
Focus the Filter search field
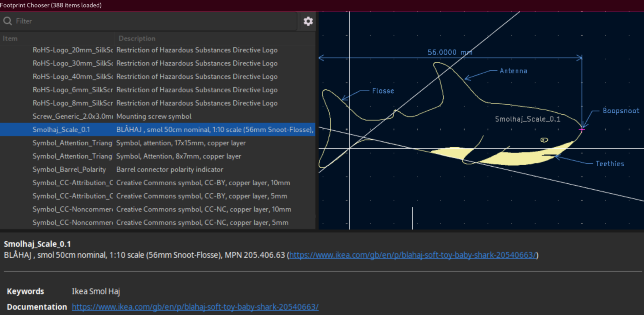click(x=149, y=21)
